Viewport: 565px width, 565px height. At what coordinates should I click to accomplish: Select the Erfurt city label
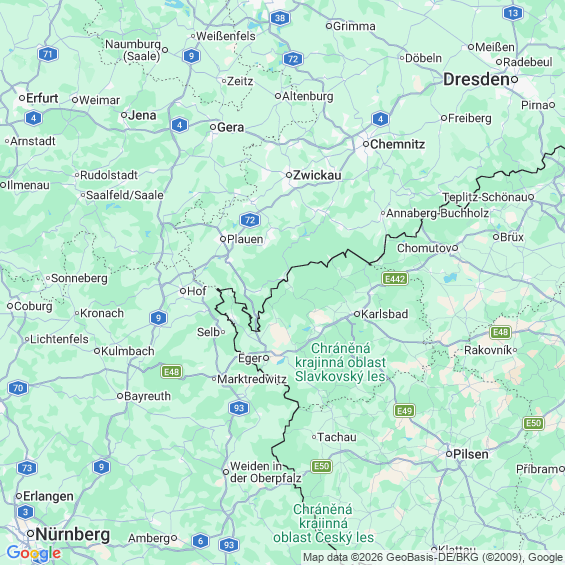tap(42, 98)
